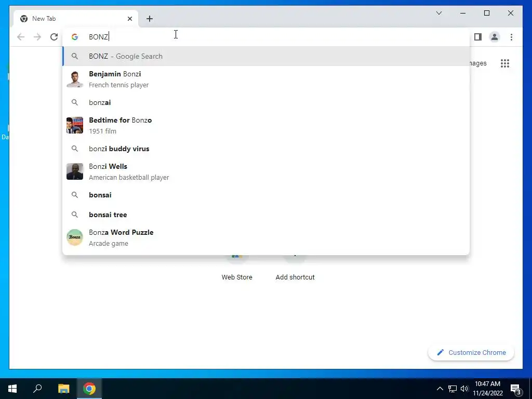Screen dimensions: 532x399
Task: Click Customize Chrome button
Action: [471, 353]
